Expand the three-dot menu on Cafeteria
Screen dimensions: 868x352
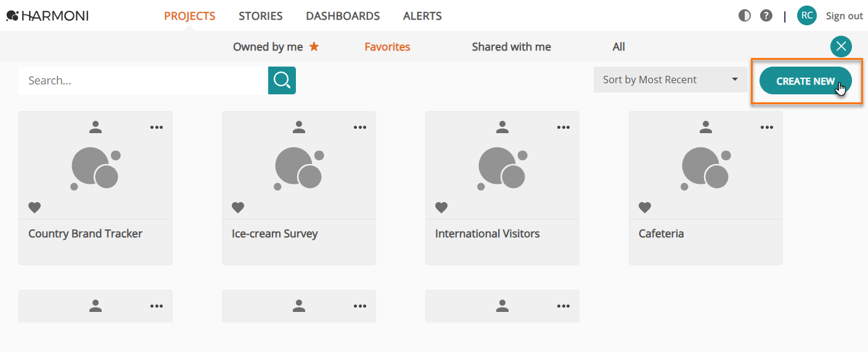[x=767, y=127]
